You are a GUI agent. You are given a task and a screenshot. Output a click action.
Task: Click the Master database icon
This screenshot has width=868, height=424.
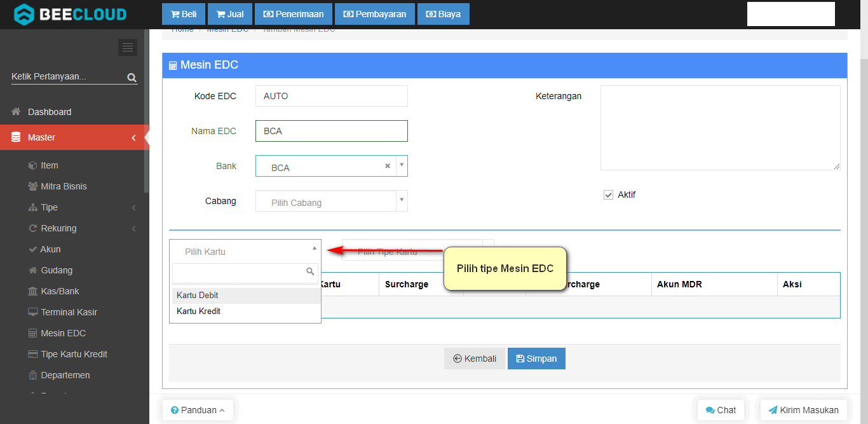click(x=16, y=137)
